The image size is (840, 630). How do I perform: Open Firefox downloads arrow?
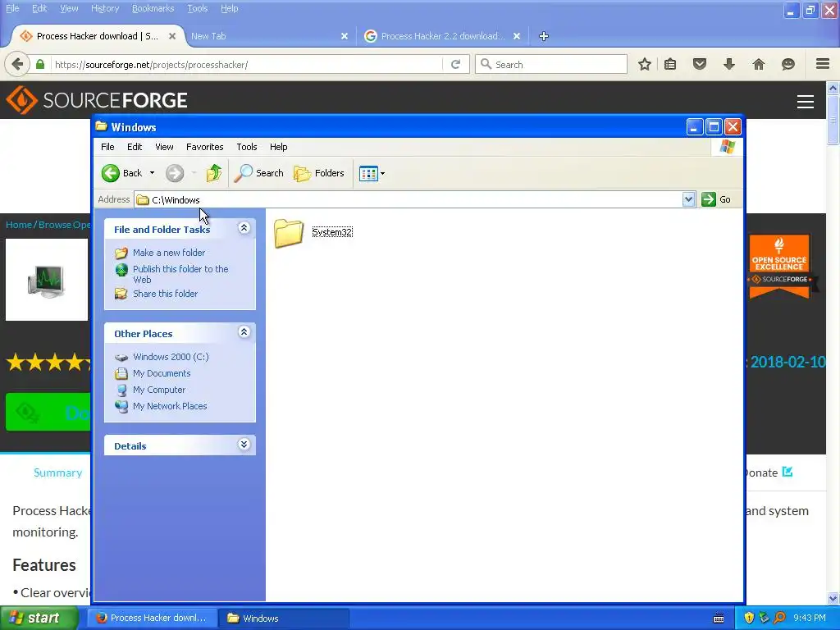pos(729,64)
